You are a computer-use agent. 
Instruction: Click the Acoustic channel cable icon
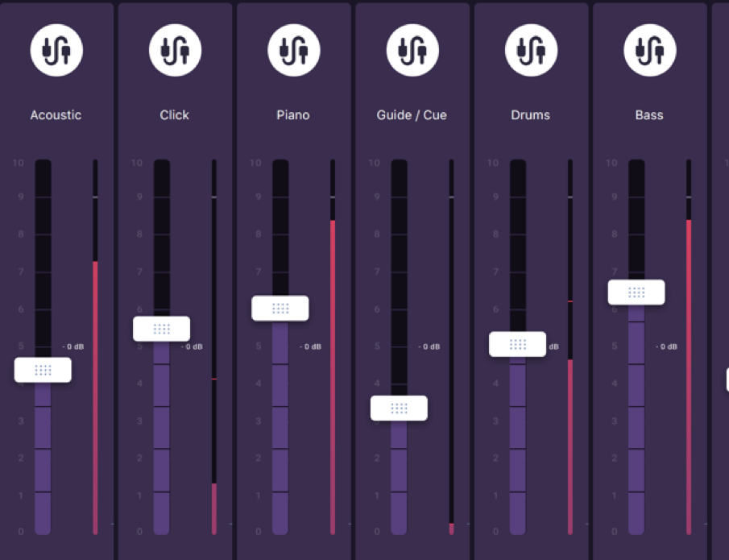tap(56, 50)
